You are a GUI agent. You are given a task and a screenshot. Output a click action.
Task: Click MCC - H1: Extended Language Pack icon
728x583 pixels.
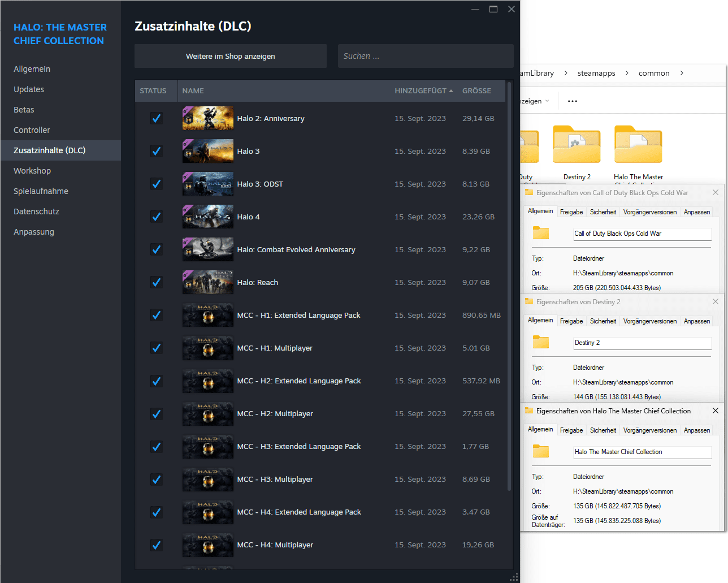pyautogui.click(x=207, y=315)
